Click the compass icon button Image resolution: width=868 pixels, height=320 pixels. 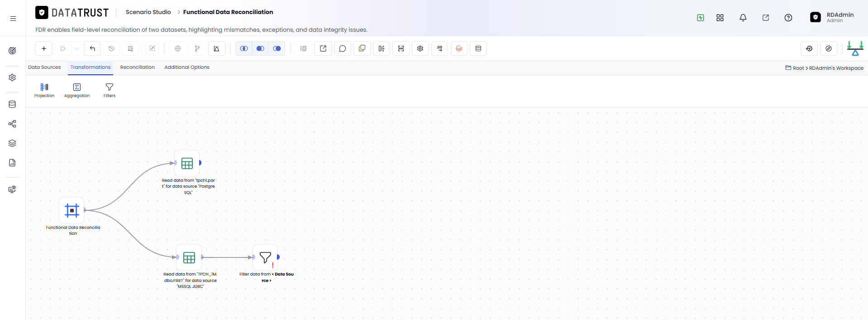click(829, 48)
